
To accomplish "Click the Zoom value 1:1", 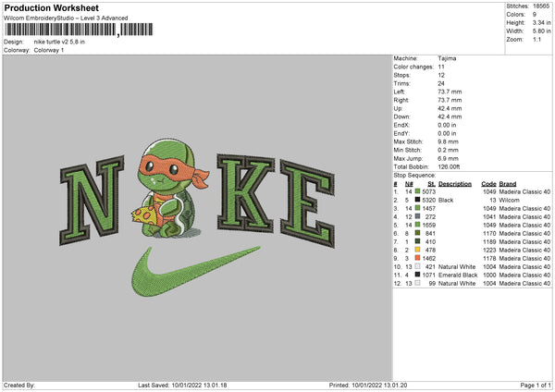I will pos(536,39).
